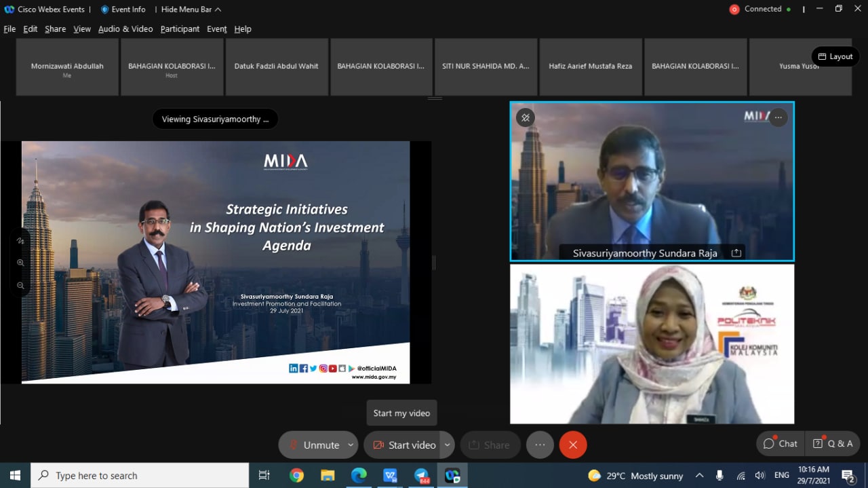Open the volume speaker tray icon
The height and width of the screenshot is (488, 868).
coord(760,476)
